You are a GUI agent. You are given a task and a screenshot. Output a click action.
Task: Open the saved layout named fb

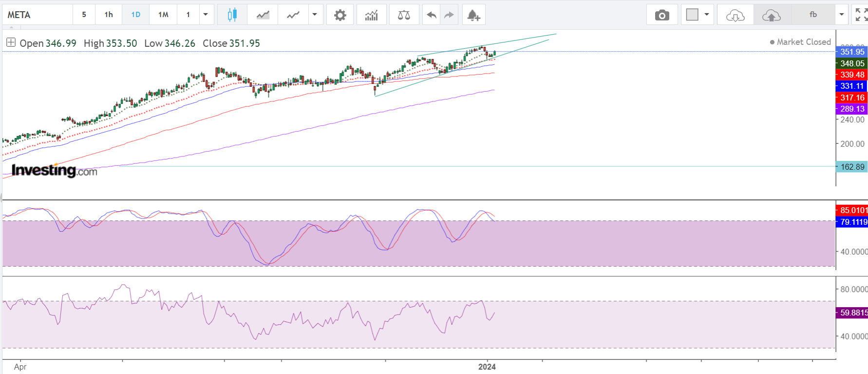point(813,15)
